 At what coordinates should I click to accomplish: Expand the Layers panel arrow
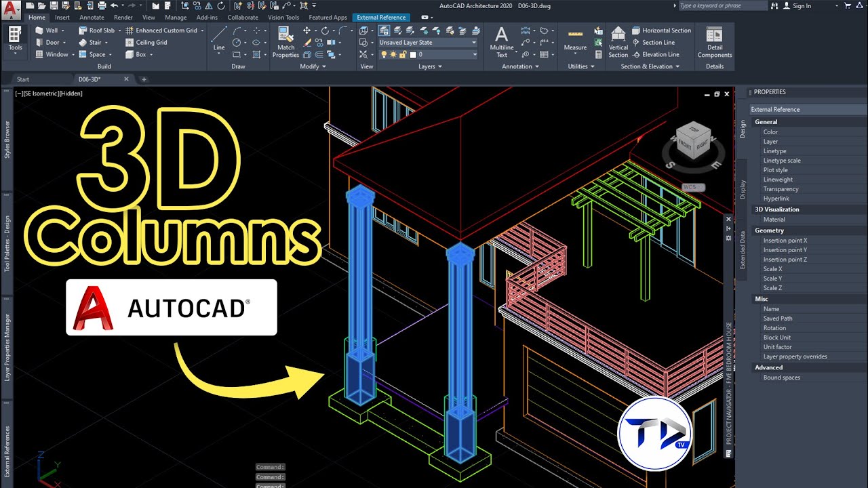(x=439, y=66)
